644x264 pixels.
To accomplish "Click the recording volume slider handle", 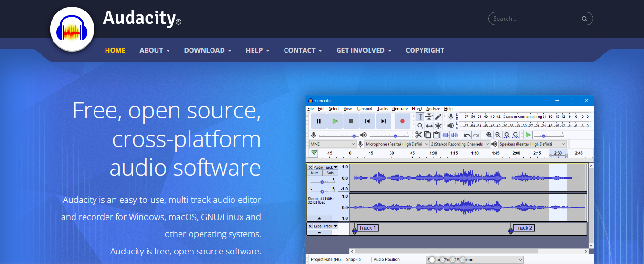I will pos(354,136).
